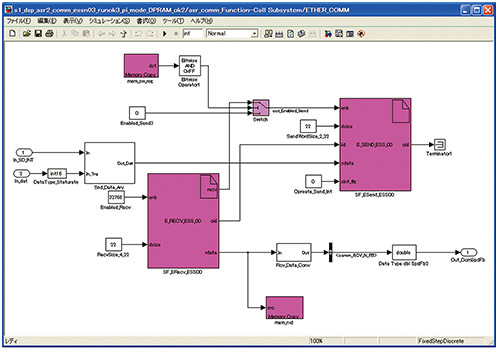The width and height of the screenshot is (500, 360).
Task: Select the magenta SF_ESend_ESS00 block
Action: tap(375, 144)
